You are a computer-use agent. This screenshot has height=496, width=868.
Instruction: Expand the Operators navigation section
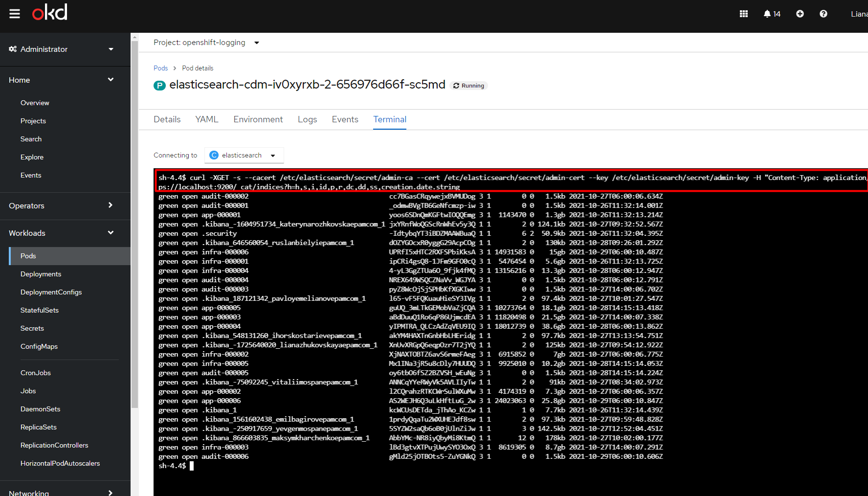tap(61, 206)
